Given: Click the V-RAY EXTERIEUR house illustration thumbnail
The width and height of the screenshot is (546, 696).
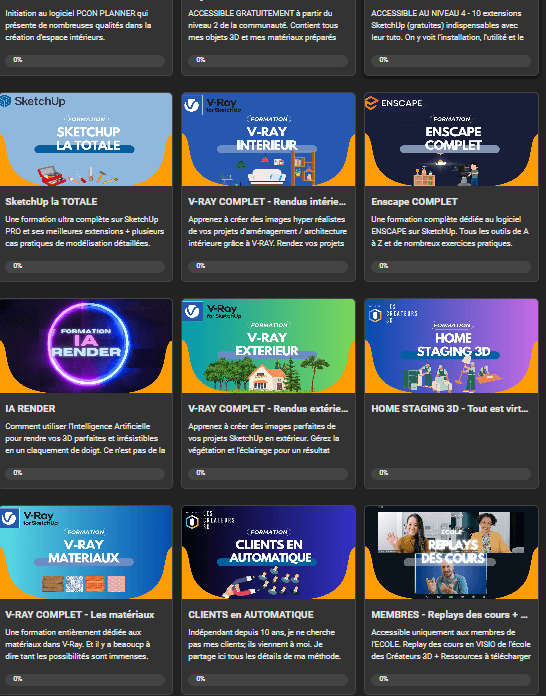Looking at the screenshot, I should pyautogui.click(x=269, y=346).
